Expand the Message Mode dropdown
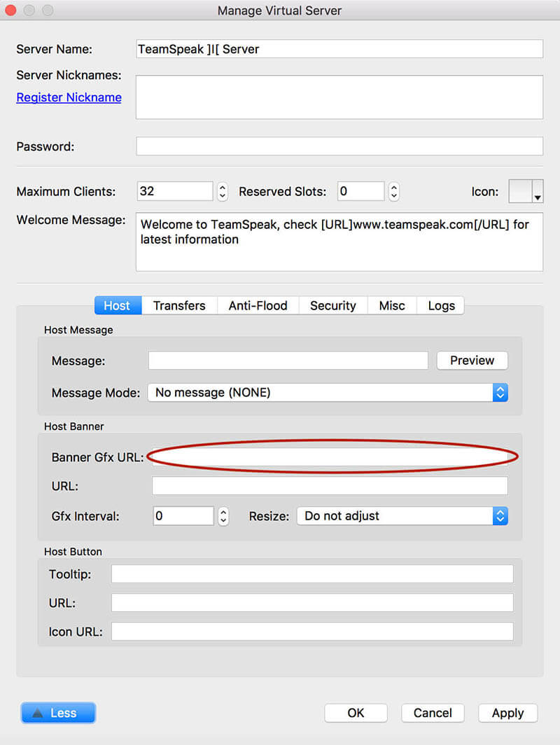This screenshot has height=745, width=560. [x=500, y=393]
